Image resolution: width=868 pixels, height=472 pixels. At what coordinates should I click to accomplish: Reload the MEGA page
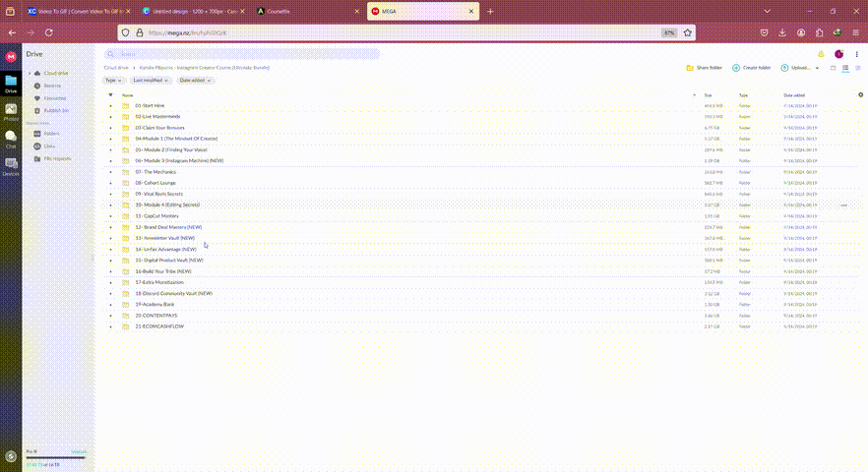pyautogui.click(x=49, y=32)
